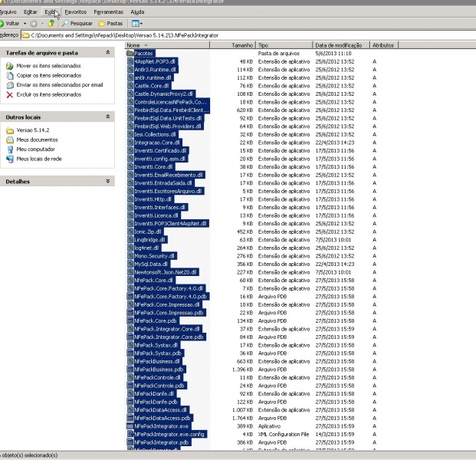This screenshot has height=460, width=476.
Task: Open the views mode dropdown in toolbar
Action: pos(139,24)
